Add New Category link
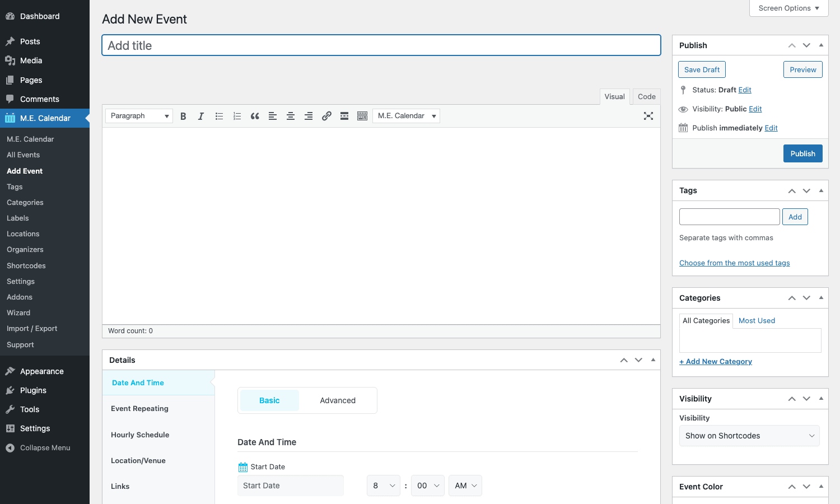 point(716,362)
